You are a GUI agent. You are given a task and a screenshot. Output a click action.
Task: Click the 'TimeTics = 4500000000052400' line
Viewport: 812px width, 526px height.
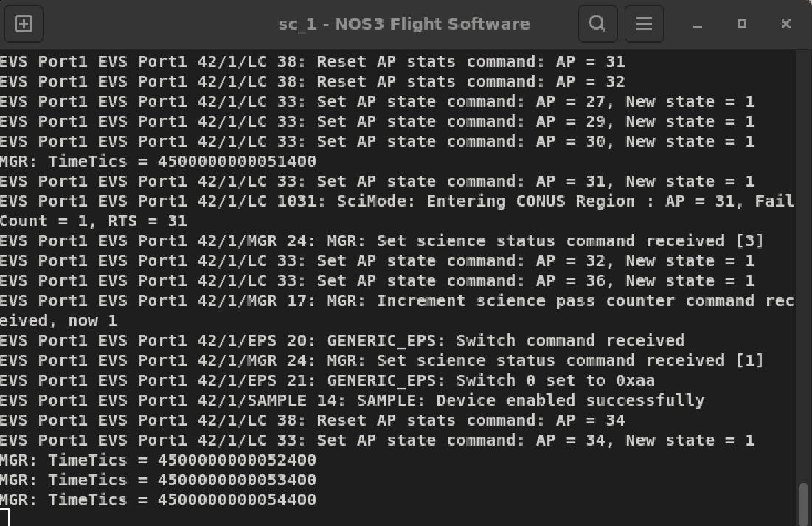tap(158, 460)
